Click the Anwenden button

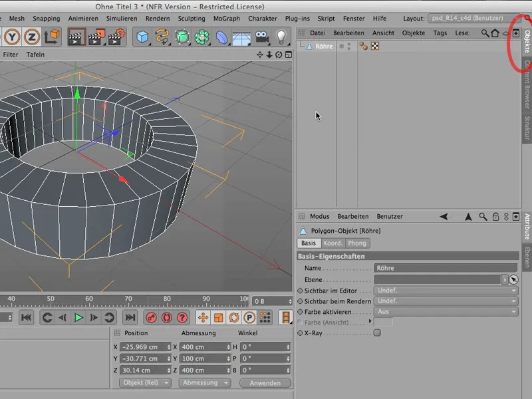[x=265, y=383]
